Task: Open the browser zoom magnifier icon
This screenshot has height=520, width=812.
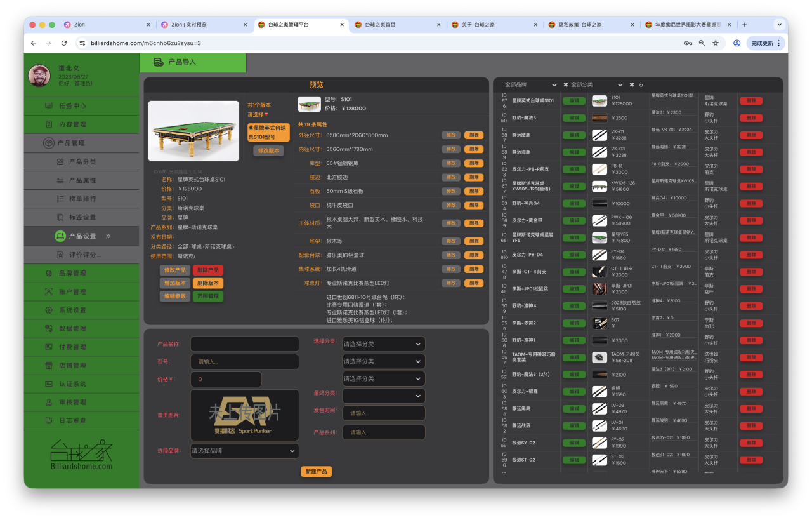Action: pos(702,43)
